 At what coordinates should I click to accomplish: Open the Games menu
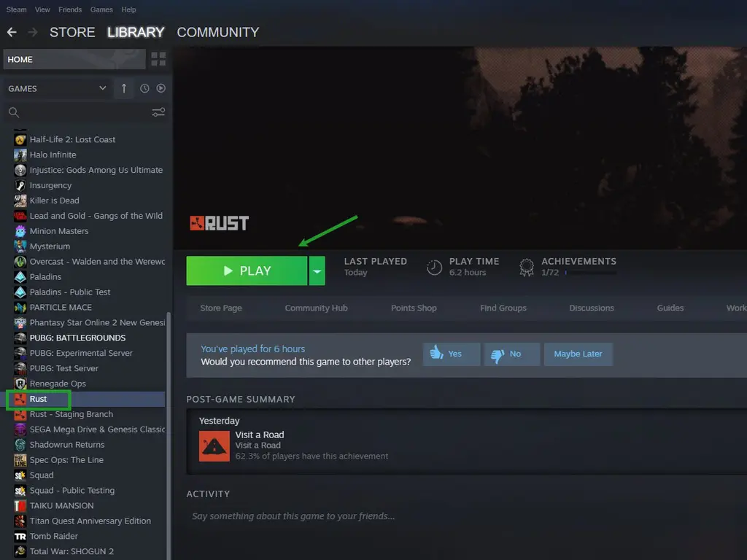[x=101, y=9]
